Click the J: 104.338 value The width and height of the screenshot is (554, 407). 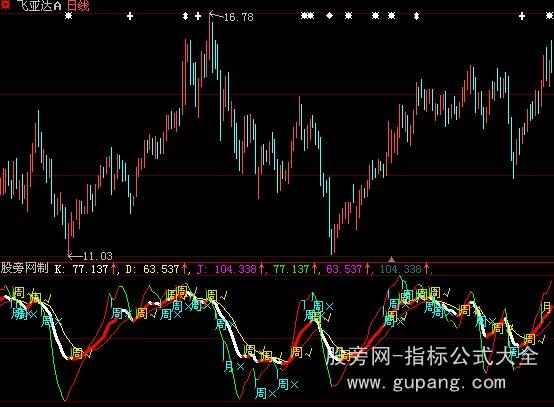[x=227, y=269]
